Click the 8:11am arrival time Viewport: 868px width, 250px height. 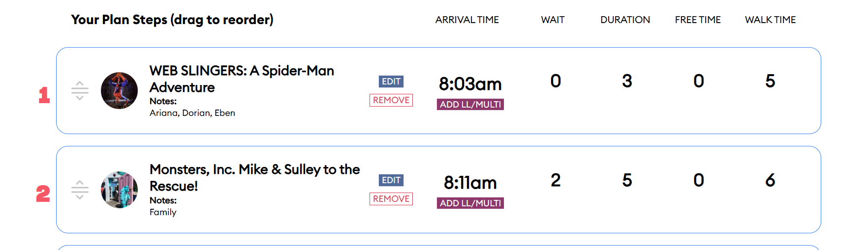click(x=470, y=183)
